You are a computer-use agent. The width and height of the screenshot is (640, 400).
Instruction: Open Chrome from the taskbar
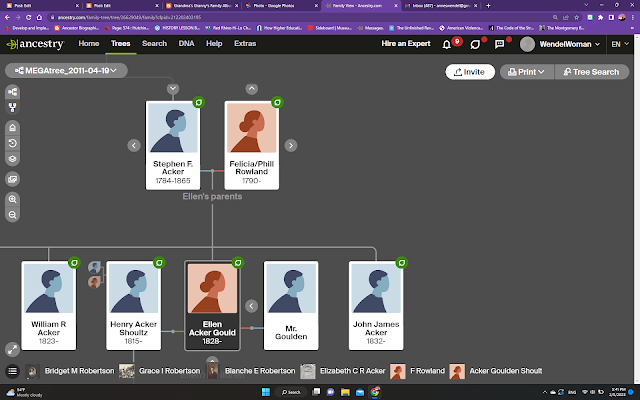(x=375, y=392)
